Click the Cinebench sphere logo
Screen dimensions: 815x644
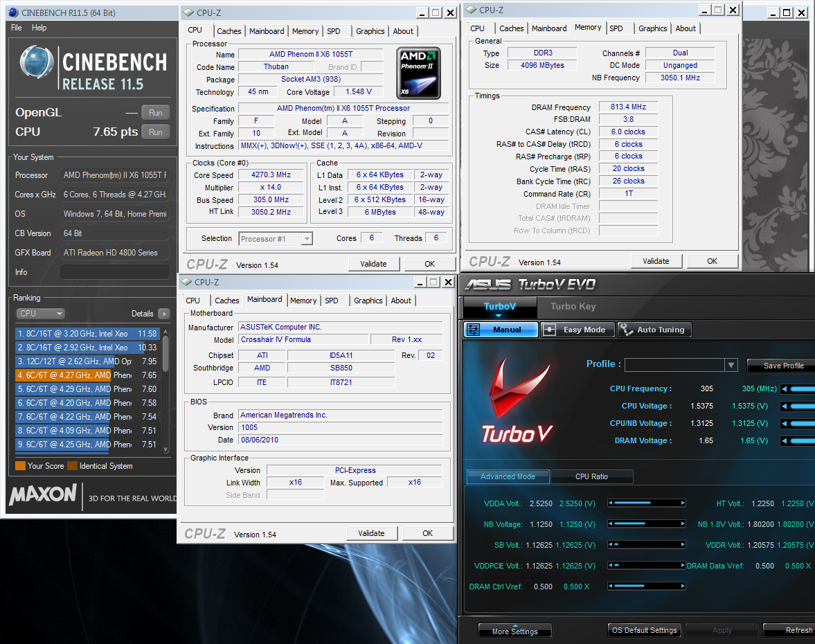click(37, 62)
